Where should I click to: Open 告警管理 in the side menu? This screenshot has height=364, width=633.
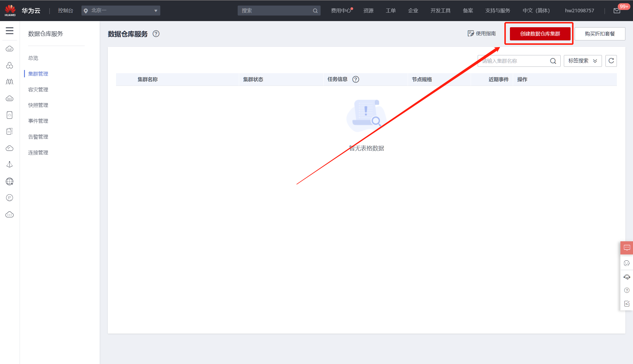point(38,137)
